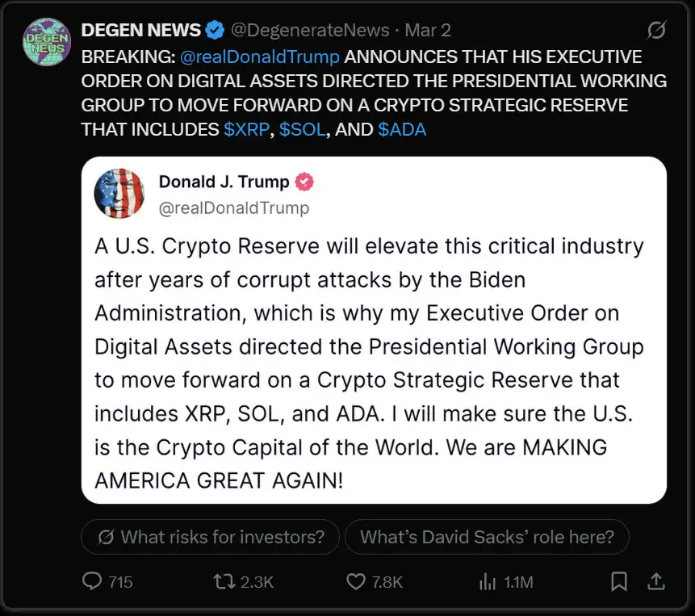Click the $XRP cashtag link
695x616 pixels.
(x=246, y=129)
